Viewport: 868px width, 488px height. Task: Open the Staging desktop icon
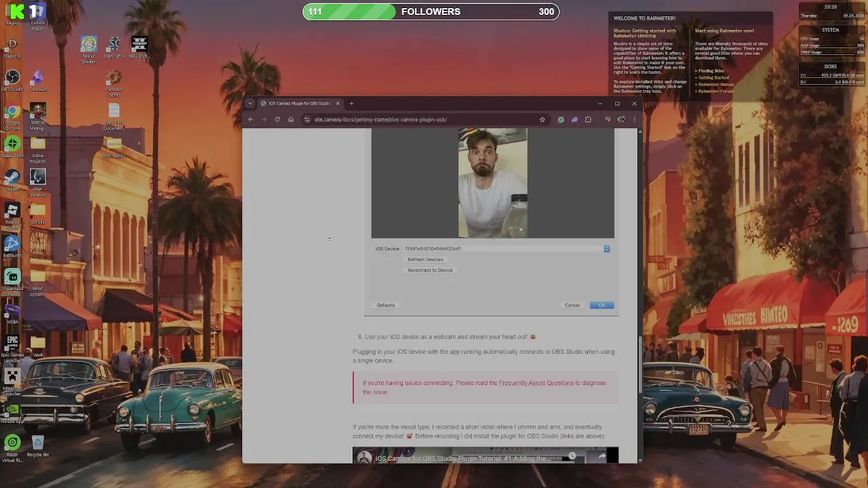point(12,14)
